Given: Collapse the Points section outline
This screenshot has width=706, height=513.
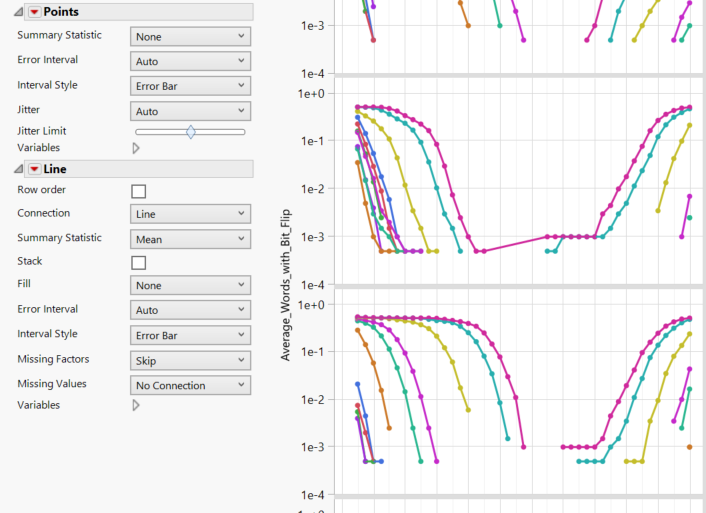Looking at the screenshot, I should point(18,12).
